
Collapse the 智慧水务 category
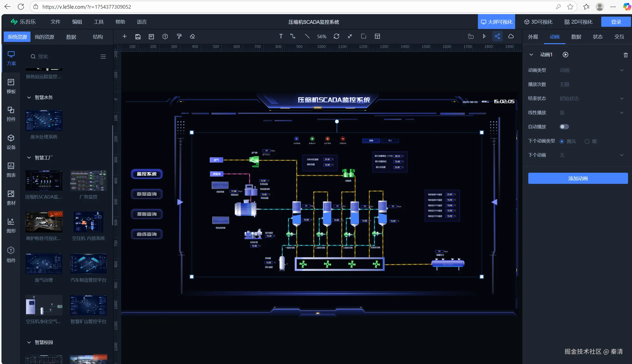(29, 98)
